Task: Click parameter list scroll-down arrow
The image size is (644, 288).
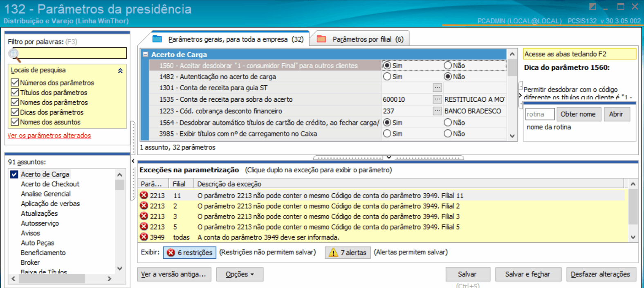Action: pyautogui.click(x=512, y=136)
